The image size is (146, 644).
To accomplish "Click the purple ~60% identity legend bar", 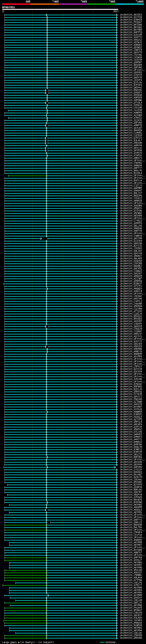I will [x=73, y=4].
